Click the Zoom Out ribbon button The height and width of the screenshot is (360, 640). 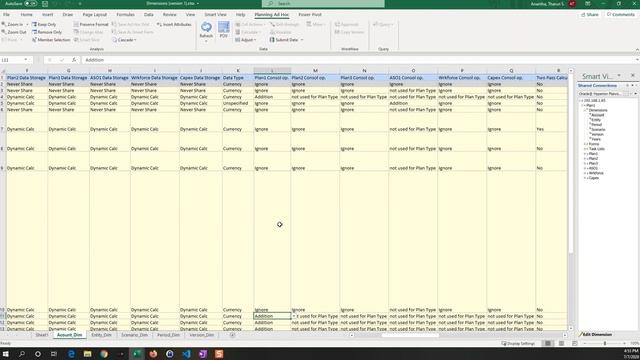[13, 32]
